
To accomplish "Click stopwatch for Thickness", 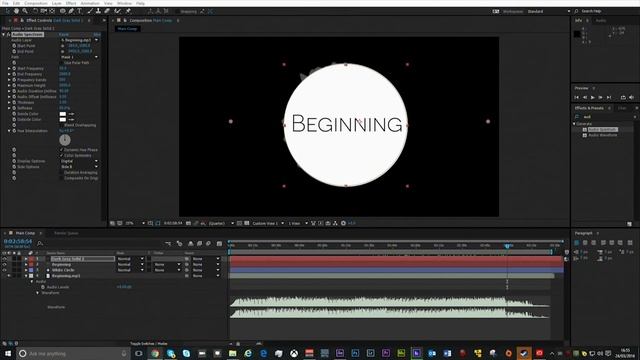I will pyautogui.click(x=14, y=102).
